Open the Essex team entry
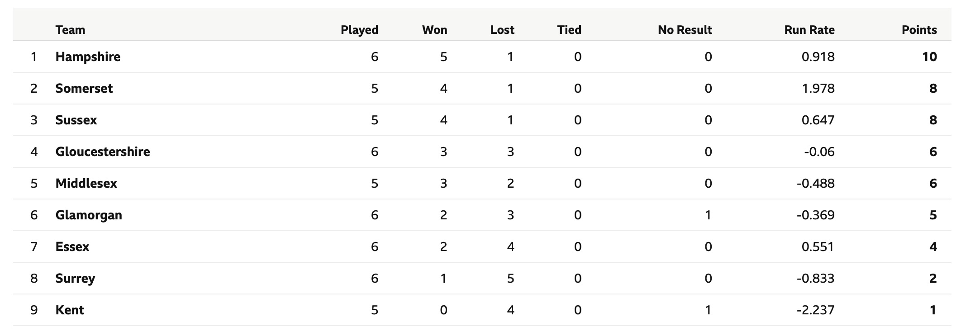Image resolution: width=980 pixels, height=332 pixels. click(x=72, y=247)
